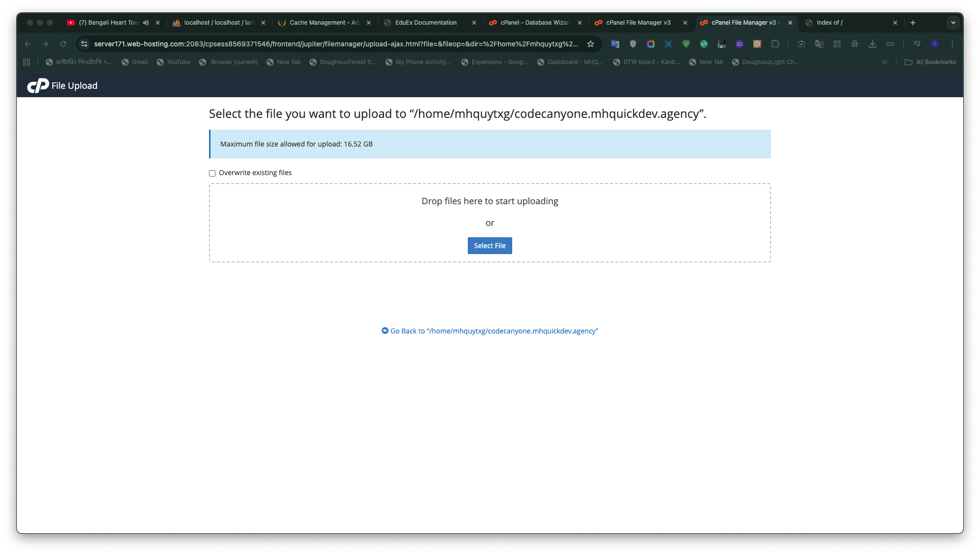Image resolution: width=980 pixels, height=554 pixels.
Task: Open site information icon in address bar
Action: [x=84, y=44]
